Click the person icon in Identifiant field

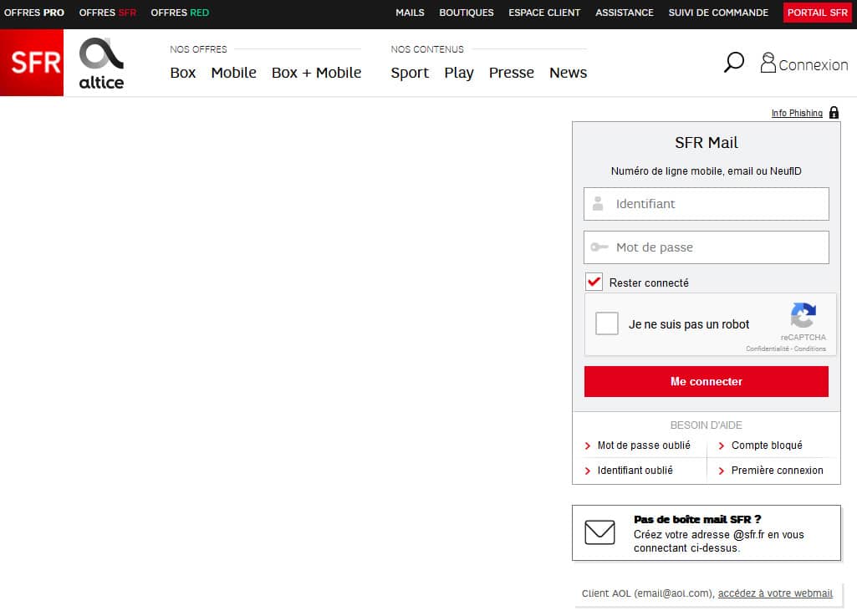point(598,203)
